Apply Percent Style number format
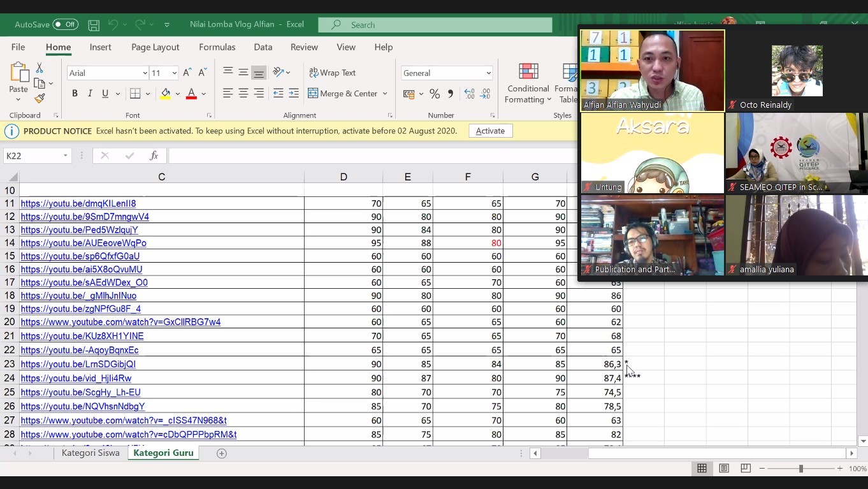Screen dimensions: 868x489 click(x=435, y=93)
